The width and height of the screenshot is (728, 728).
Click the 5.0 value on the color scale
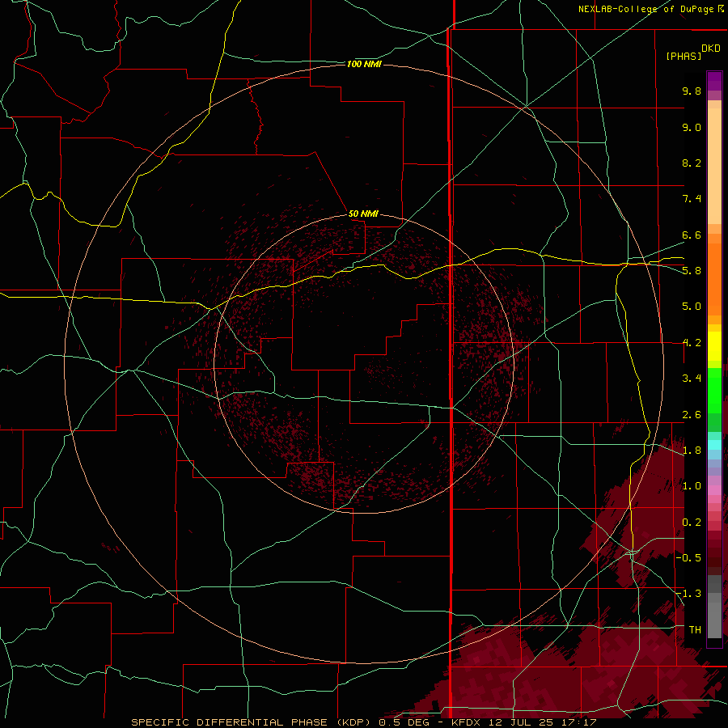pos(692,307)
